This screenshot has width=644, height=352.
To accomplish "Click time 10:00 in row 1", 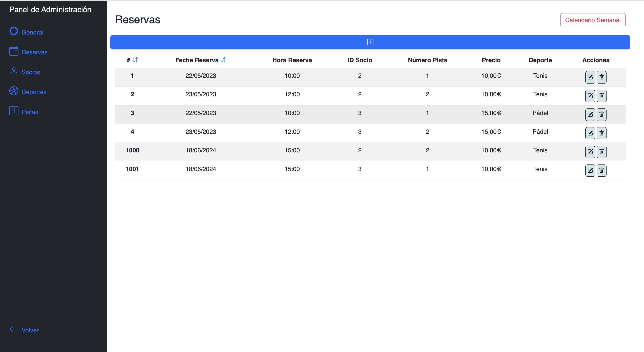I will point(292,76).
